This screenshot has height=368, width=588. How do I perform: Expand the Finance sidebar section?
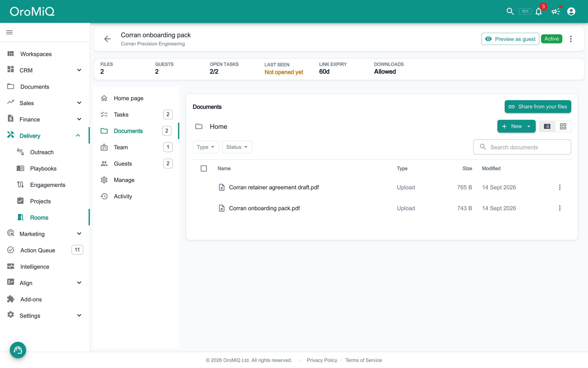tap(79, 119)
